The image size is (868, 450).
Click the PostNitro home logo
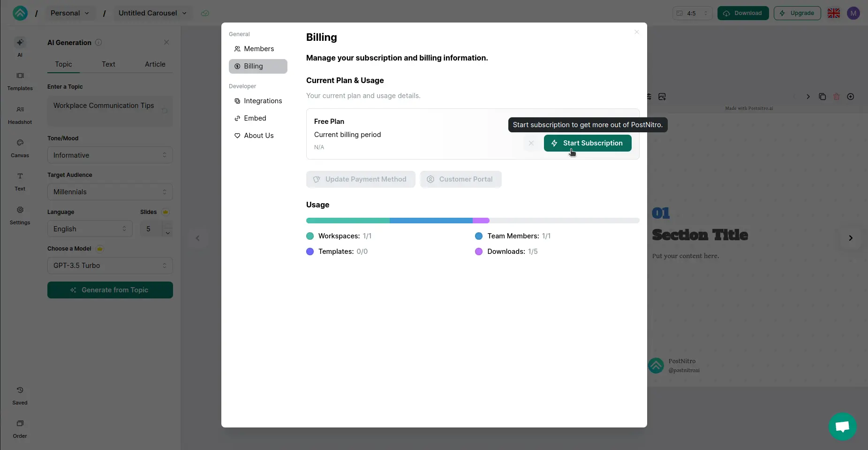pyautogui.click(x=20, y=13)
